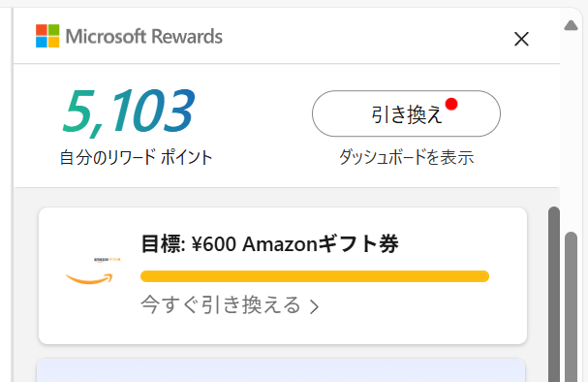Screen dimensions: 588x382
Task: Close the Microsoft Rewards panel
Action: 521,39
